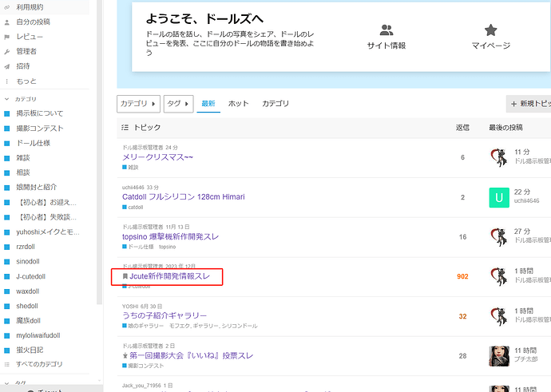
Task: Open 利用規約 link in sidebar
Action: point(30,7)
